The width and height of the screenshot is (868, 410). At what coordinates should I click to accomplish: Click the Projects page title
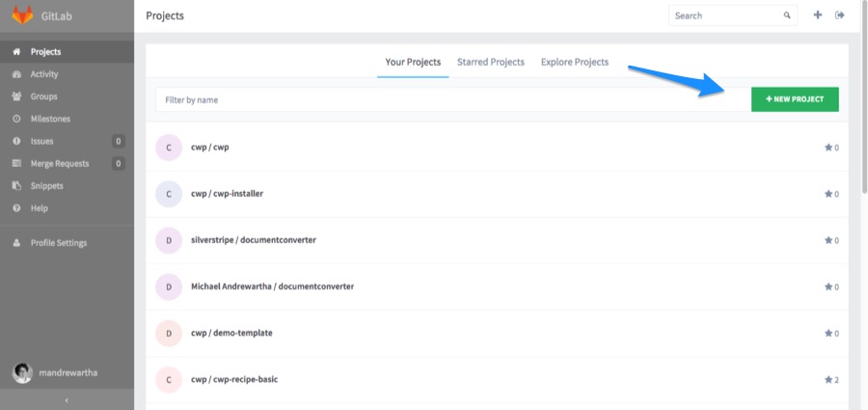coord(165,15)
